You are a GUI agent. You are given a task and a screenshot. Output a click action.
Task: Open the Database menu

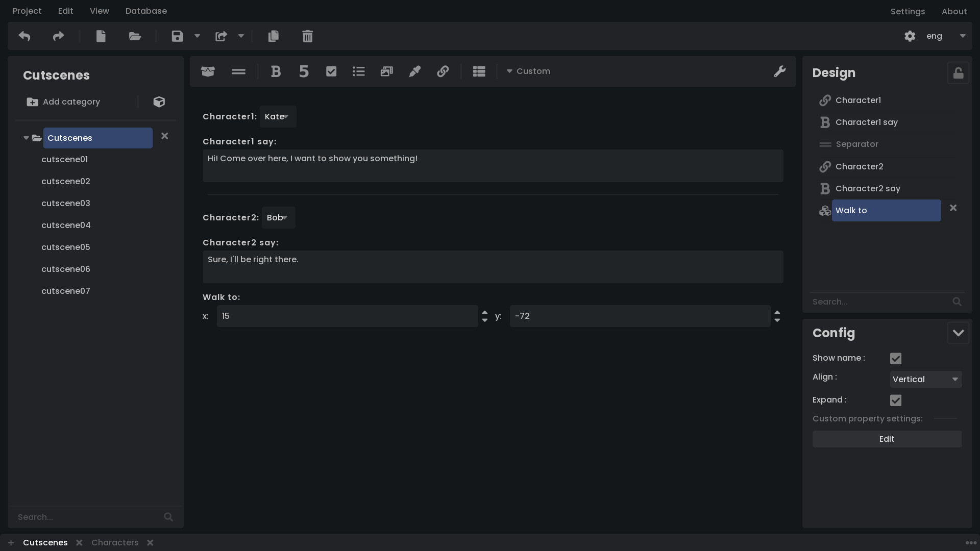pos(146,11)
